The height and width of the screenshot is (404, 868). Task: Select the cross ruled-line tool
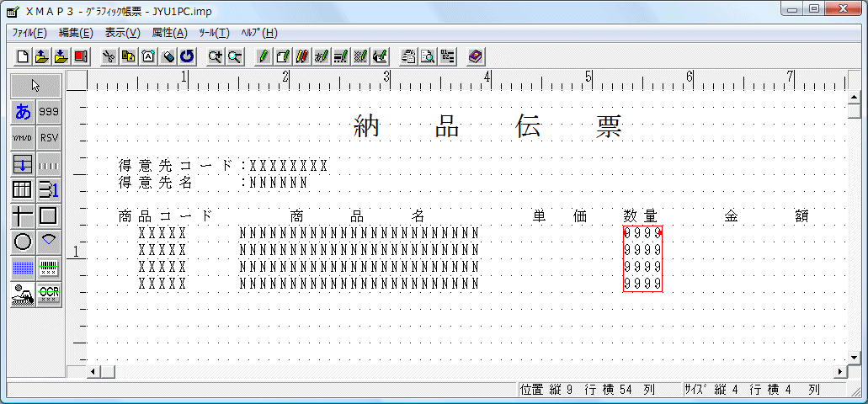click(24, 215)
